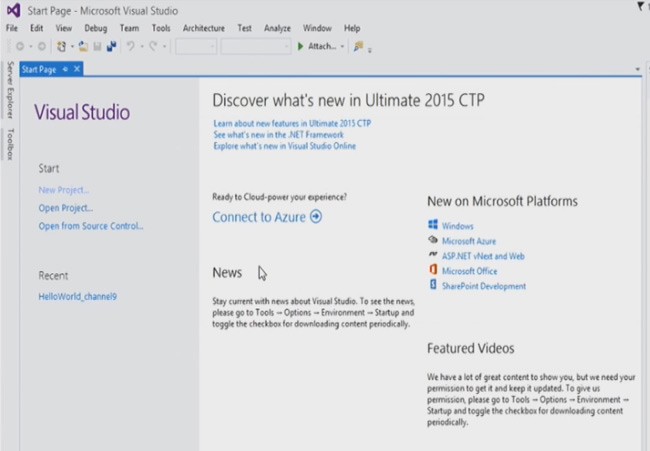
Task: Click the Navigate Backward toolbar icon
Action: [x=19, y=46]
